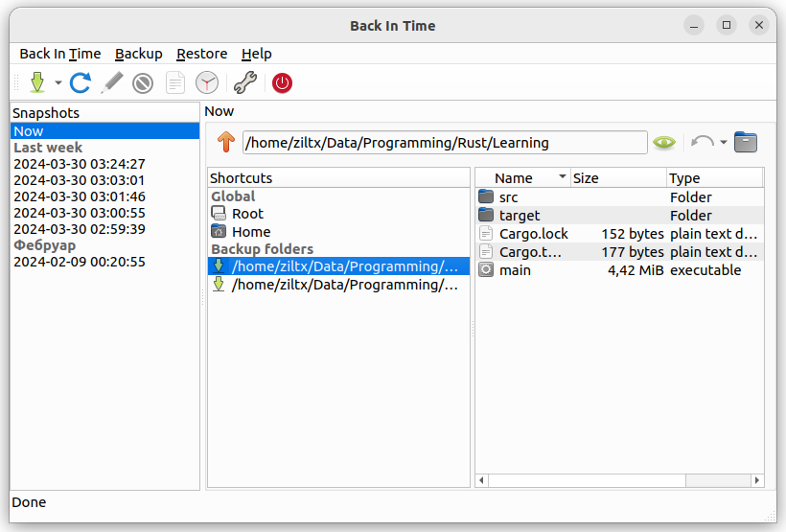Click the main file gear icon

486,269
